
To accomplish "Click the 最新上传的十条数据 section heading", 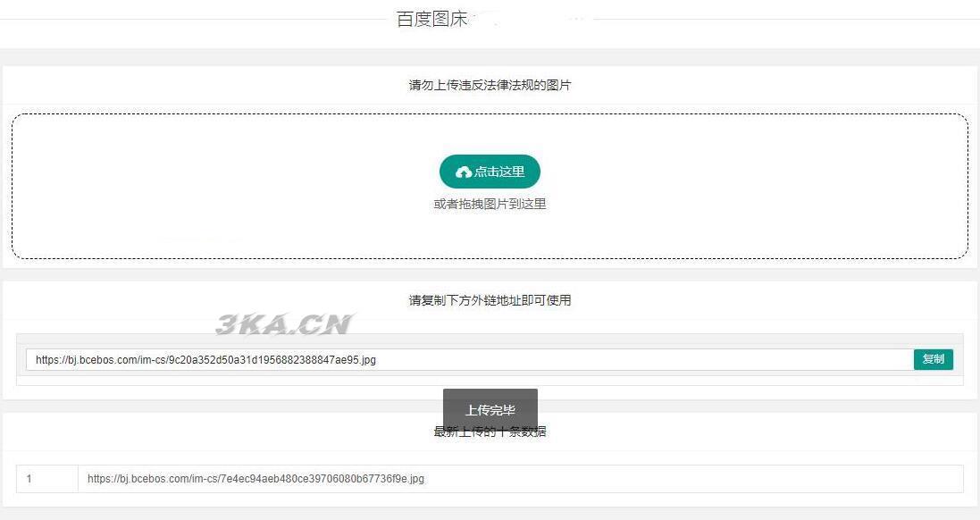I will [x=490, y=432].
